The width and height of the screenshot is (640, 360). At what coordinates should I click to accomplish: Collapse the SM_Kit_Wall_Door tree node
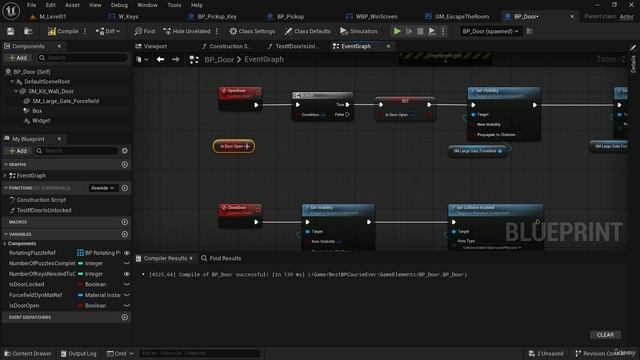tap(16, 91)
